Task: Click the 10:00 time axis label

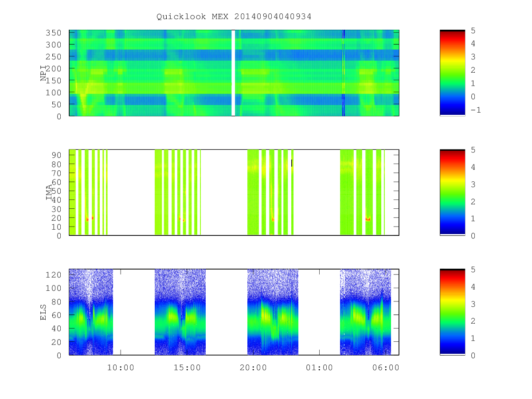Action: pyautogui.click(x=121, y=368)
